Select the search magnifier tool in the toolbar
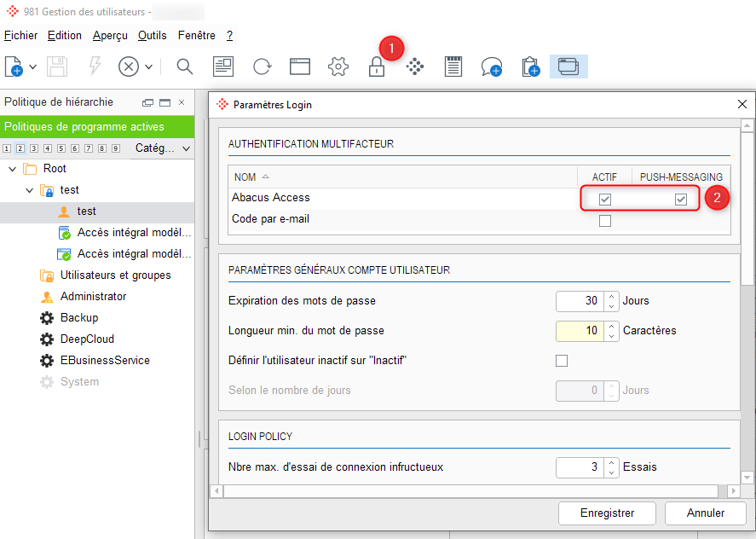This screenshot has height=539, width=756. click(x=184, y=67)
